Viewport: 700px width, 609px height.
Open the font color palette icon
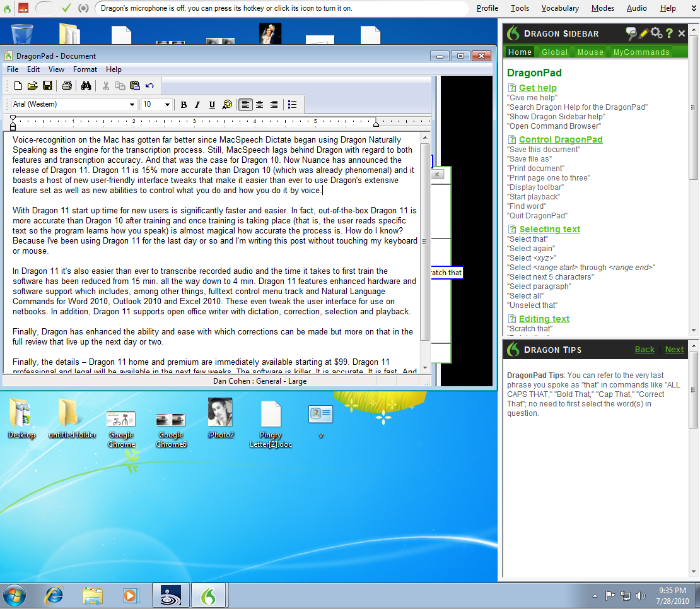(227, 105)
